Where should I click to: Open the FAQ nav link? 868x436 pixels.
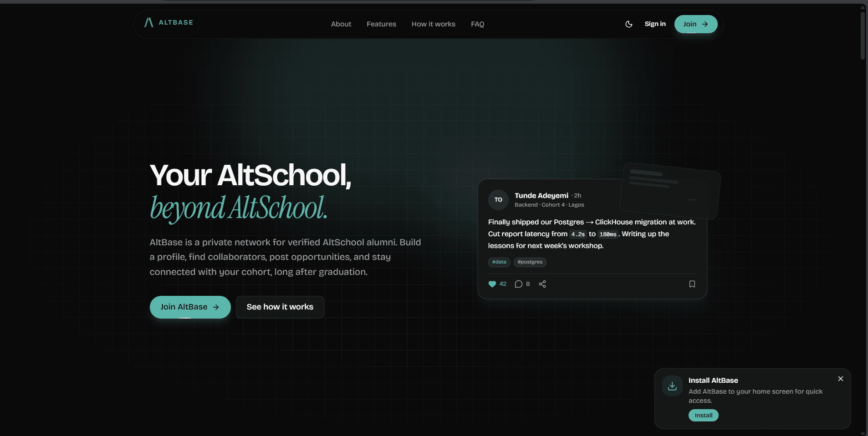pos(478,24)
